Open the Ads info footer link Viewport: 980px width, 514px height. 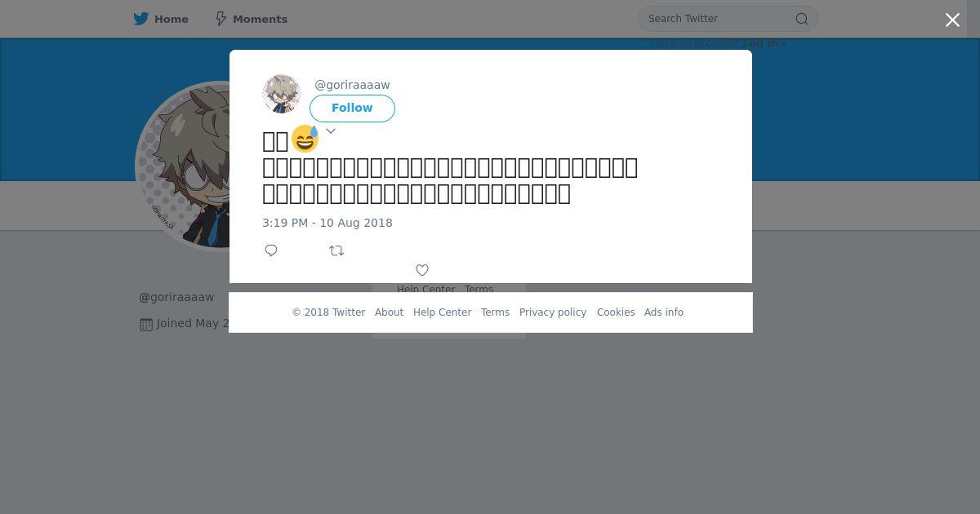coord(664,312)
